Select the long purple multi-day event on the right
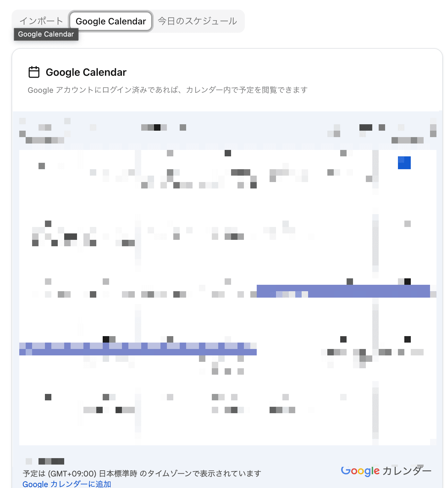The width and height of the screenshot is (448, 488). click(x=343, y=291)
